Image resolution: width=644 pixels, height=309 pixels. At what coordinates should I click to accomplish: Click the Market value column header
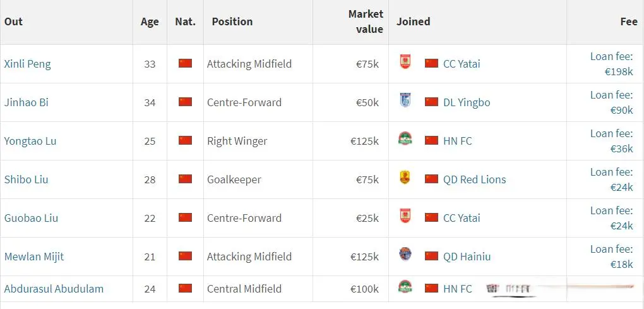(366, 21)
